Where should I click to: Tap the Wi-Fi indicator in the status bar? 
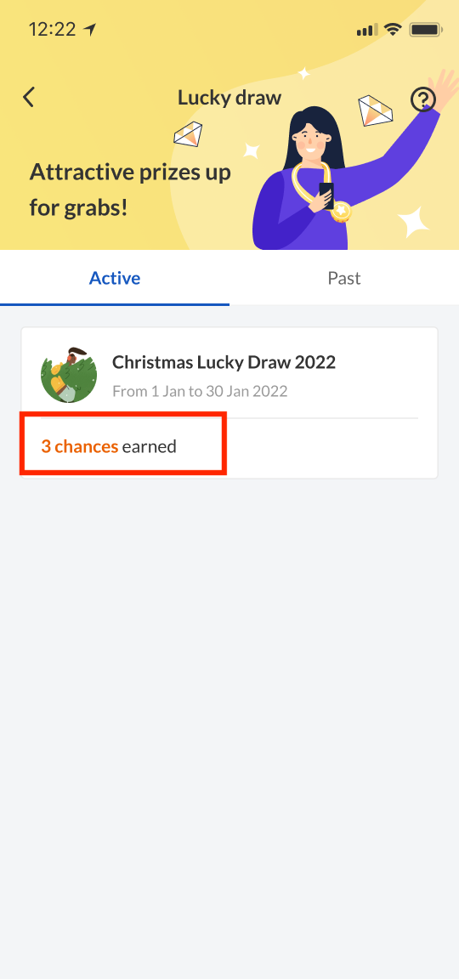click(392, 30)
